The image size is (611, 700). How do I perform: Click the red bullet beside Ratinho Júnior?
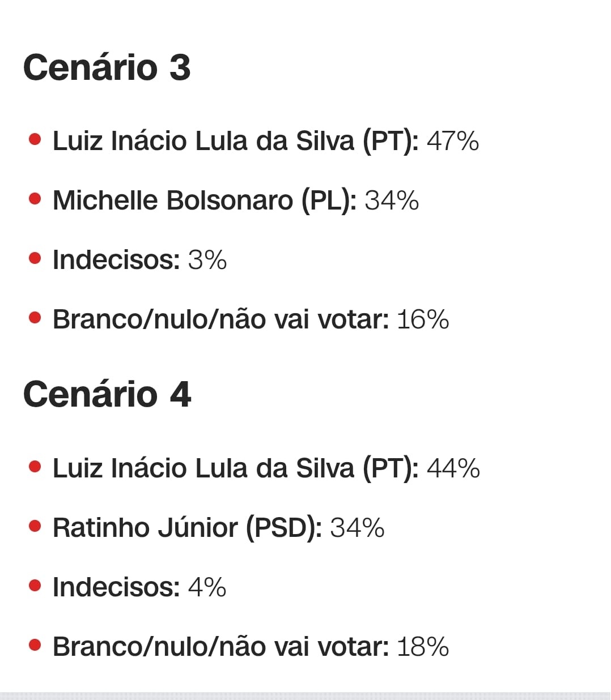35,526
